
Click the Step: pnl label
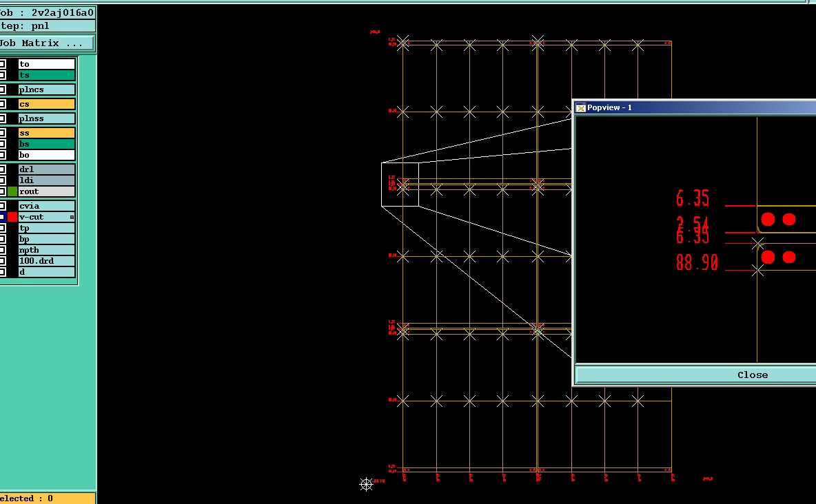25,26
